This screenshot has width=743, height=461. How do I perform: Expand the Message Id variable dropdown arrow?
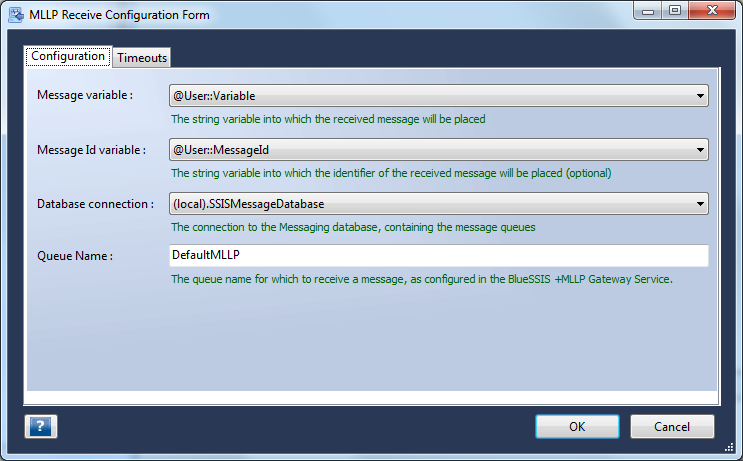point(700,150)
